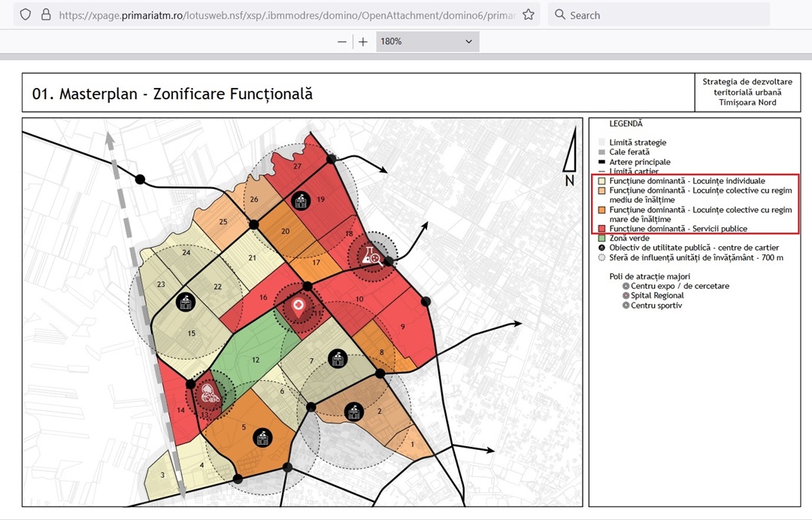Click zone number 4 on the map
The height and width of the screenshot is (520, 812).
[x=202, y=465]
